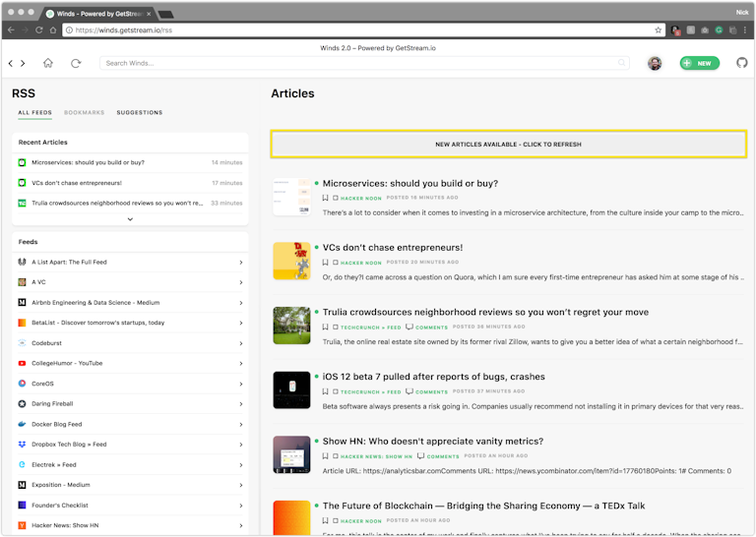Expand Hacker News: Show HN arrow
Screen dimensions: 756x537
(x=240, y=526)
